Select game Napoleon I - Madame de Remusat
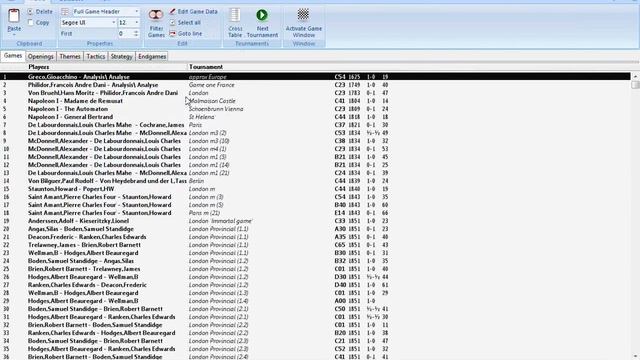The height and width of the screenshot is (360, 640). click(316, 101)
